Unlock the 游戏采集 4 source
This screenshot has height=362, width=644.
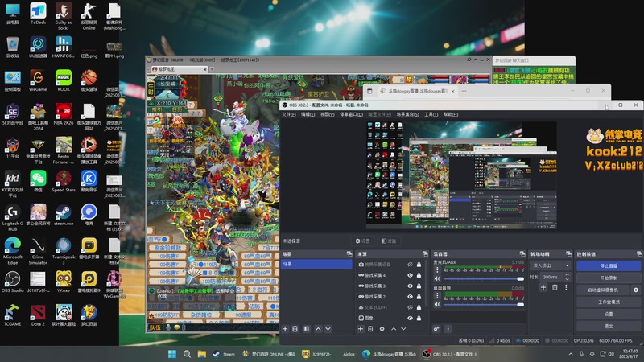[x=419, y=275]
